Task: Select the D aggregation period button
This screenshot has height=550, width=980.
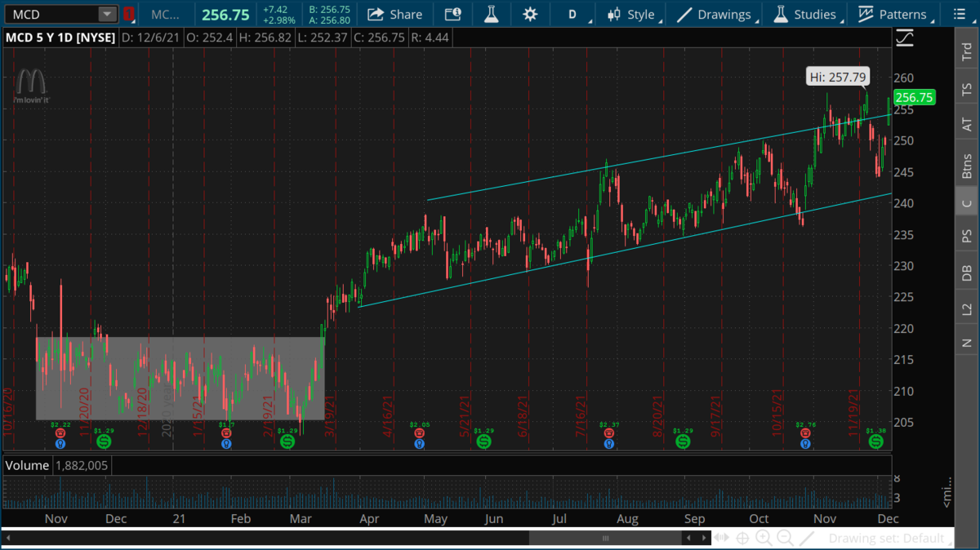Action: [x=572, y=14]
